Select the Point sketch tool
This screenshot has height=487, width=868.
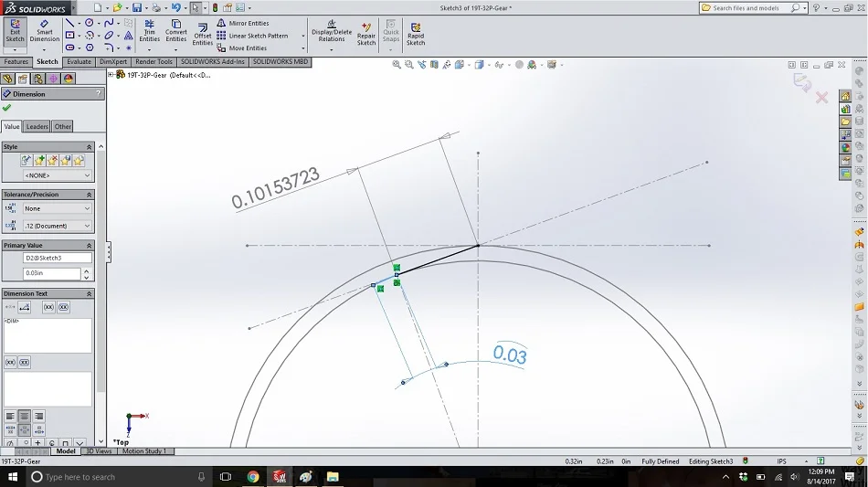pyautogui.click(x=129, y=48)
